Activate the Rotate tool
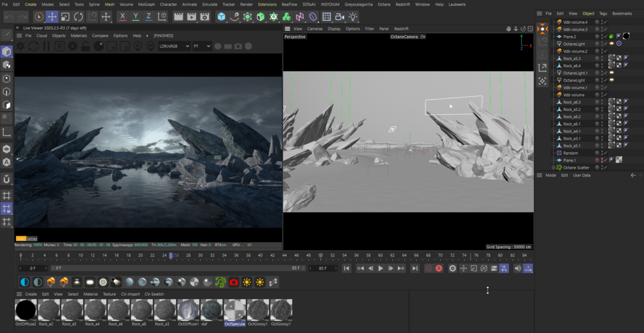 79,17
